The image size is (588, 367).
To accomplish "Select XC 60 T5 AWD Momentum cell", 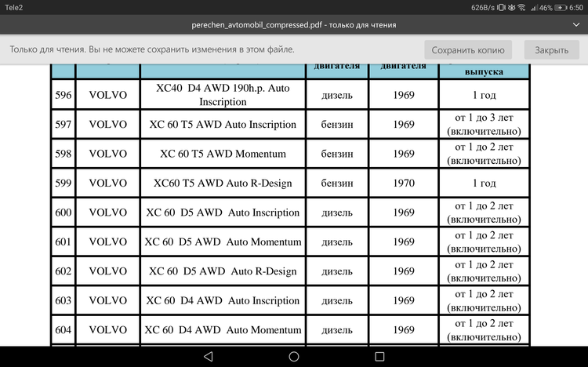I will click(223, 154).
